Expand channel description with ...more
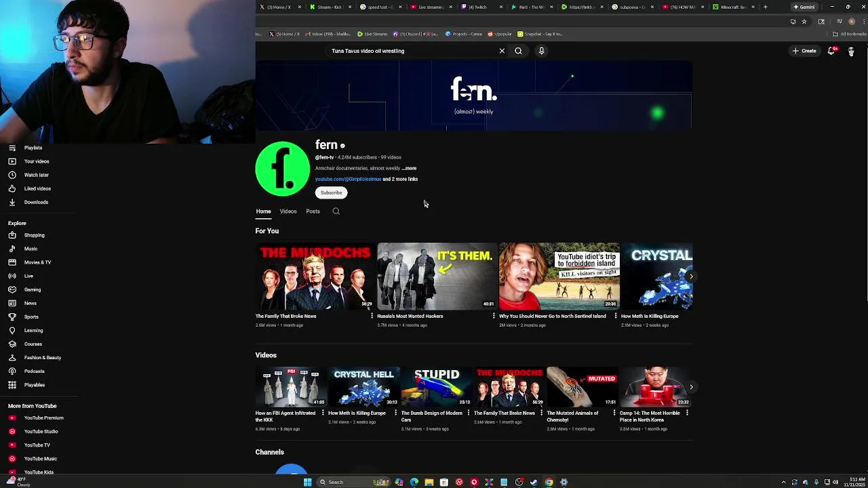The width and height of the screenshot is (868, 488). (409, 168)
